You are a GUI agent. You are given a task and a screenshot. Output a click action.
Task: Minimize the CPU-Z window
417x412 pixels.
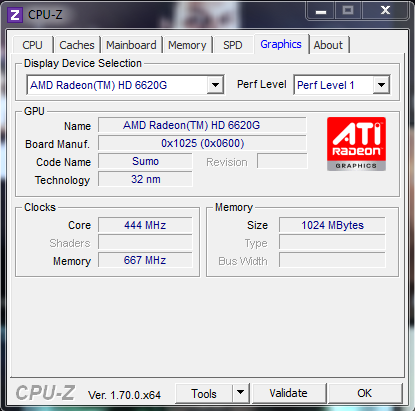(x=321, y=11)
